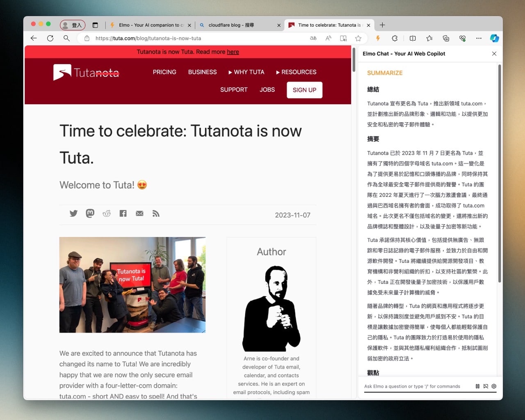Open the Extensions puzzle icon

[395, 38]
